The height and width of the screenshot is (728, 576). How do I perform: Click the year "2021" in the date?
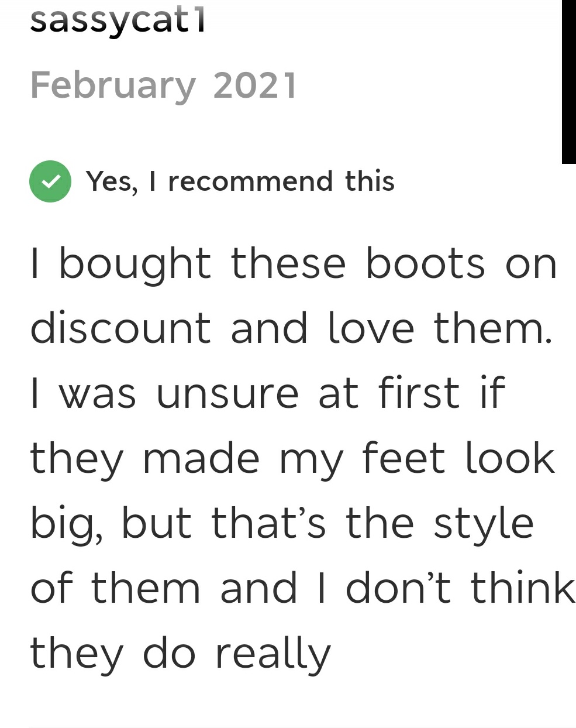tap(255, 86)
